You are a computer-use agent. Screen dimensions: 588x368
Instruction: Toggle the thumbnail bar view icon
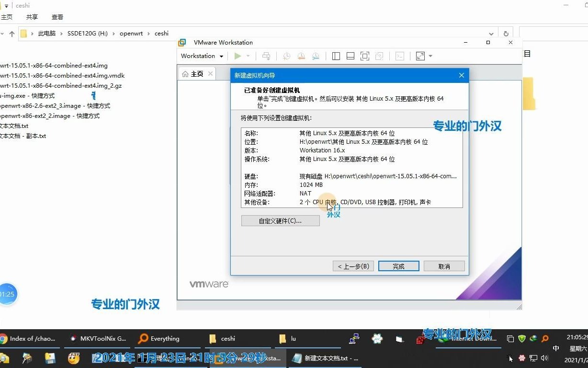[x=351, y=56]
